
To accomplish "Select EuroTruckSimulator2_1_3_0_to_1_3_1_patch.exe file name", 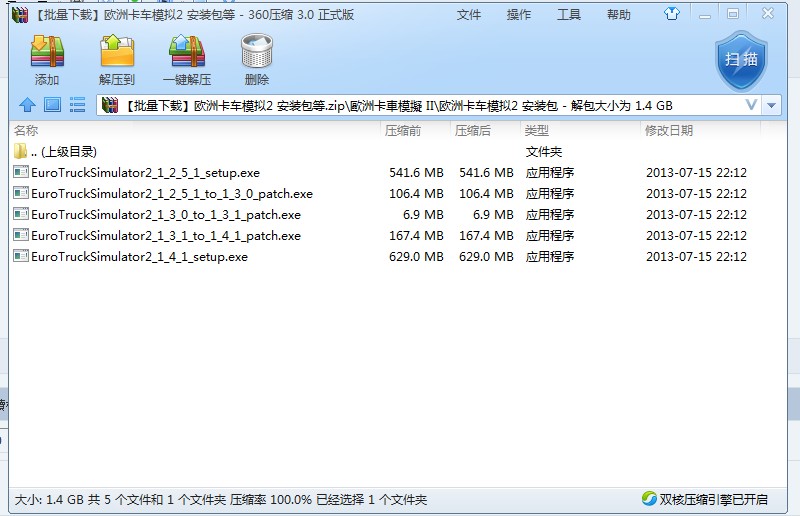I will [x=166, y=214].
